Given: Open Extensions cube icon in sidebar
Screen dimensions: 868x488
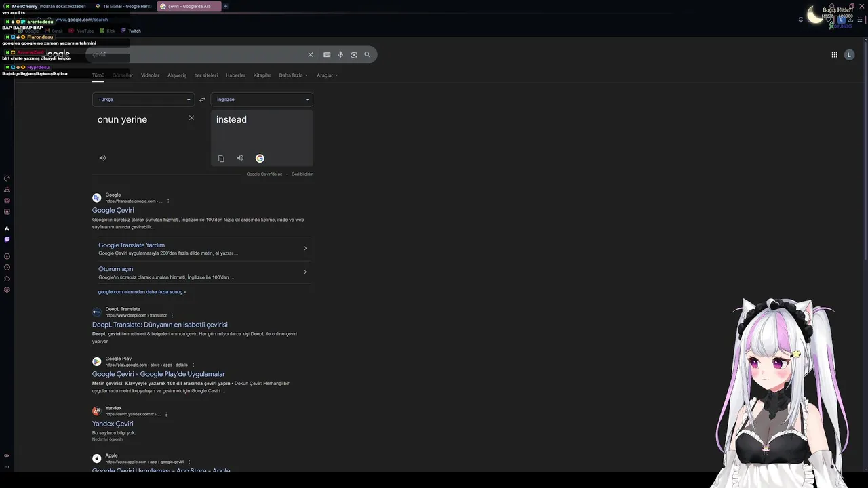Looking at the screenshot, I should pos(7,279).
